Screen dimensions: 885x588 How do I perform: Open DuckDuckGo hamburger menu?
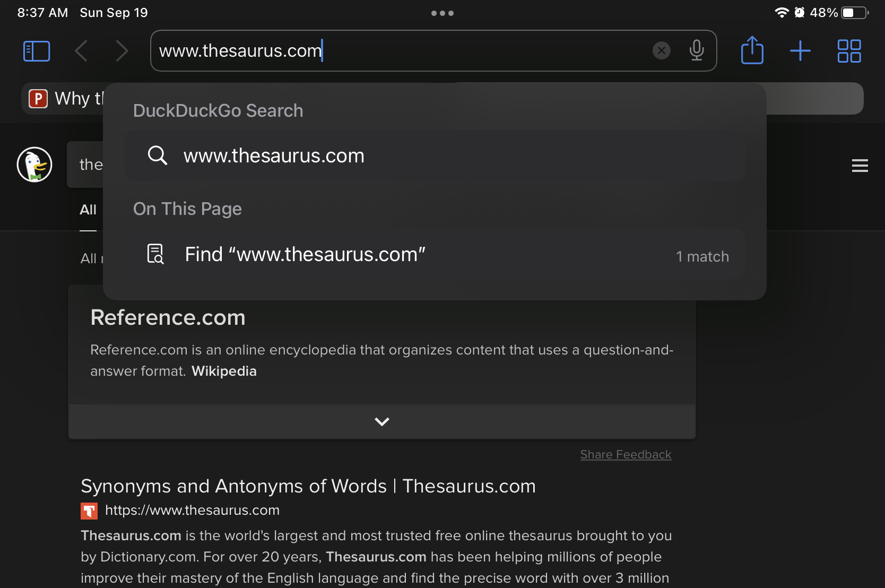pyautogui.click(x=860, y=166)
